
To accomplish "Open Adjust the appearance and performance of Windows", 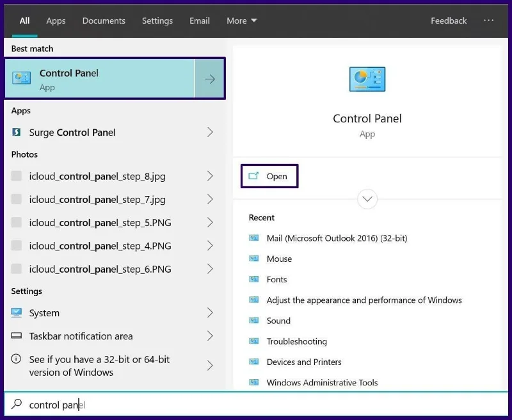I will tap(364, 300).
